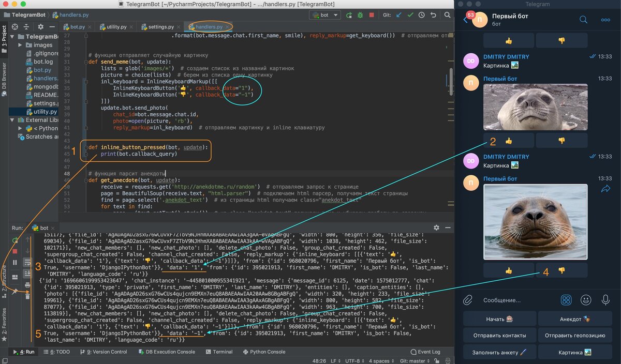Image resolution: width=621 pixels, height=364 pixels.
Task: Toggle scroll to end in Run console
Action: tap(27, 274)
